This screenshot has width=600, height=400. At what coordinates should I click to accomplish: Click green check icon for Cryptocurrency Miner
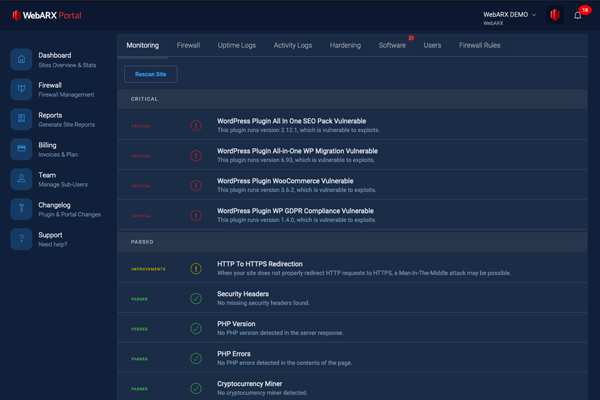click(x=196, y=388)
